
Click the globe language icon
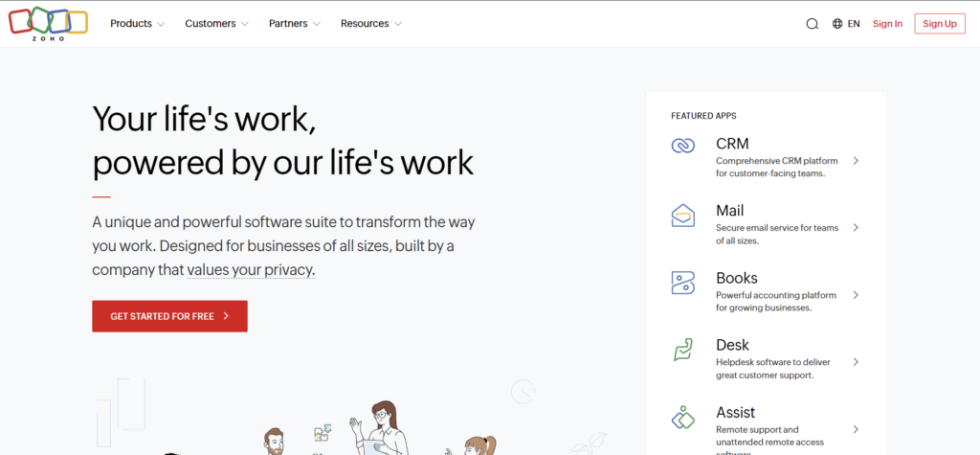click(x=837, y=24)
